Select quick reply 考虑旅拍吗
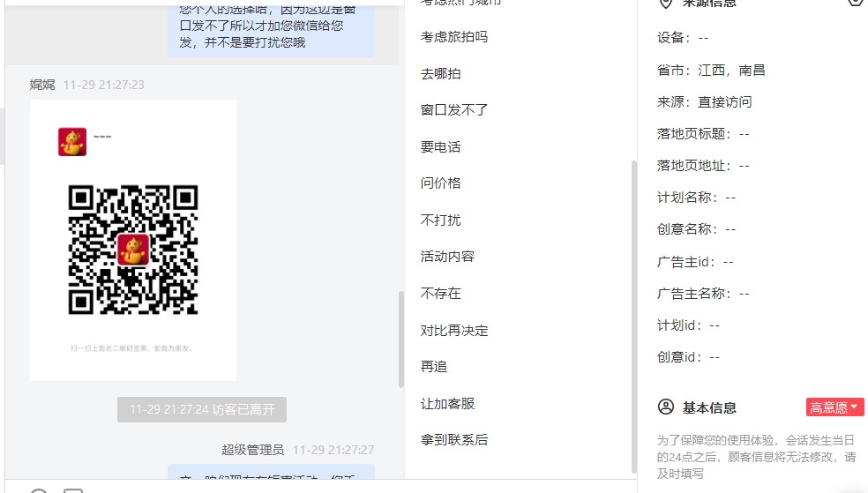The height and width of the screenshot is (493, 868). (454, 37)
